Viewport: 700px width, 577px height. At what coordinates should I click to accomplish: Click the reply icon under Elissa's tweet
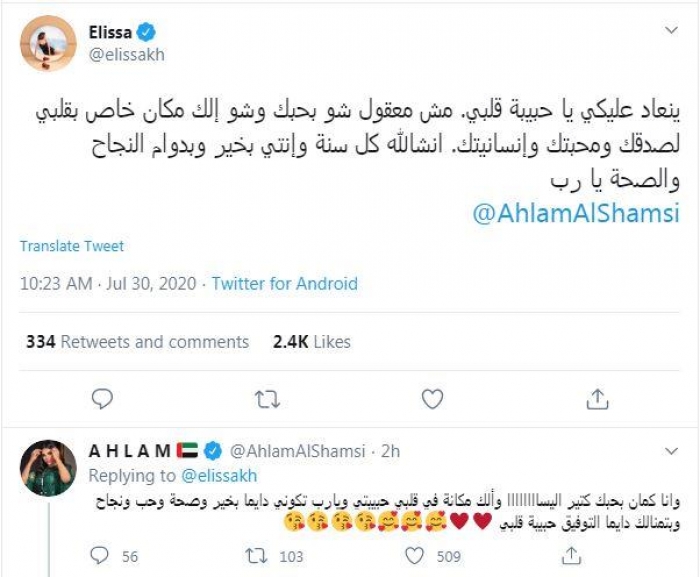tap(101, 400)
